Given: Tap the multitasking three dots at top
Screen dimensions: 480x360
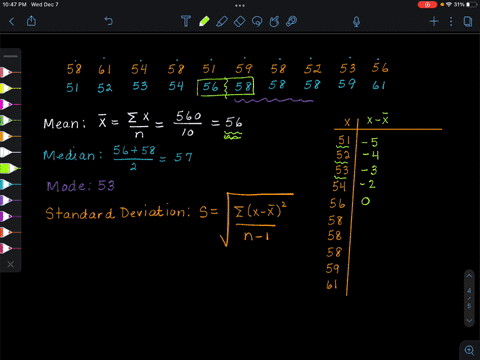Looking at the screenshot, I should point(240,5).
